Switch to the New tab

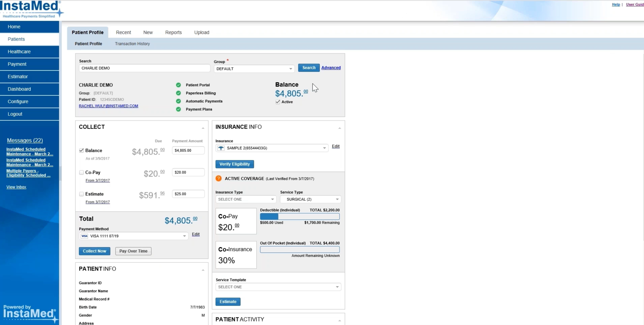(148, 33)
